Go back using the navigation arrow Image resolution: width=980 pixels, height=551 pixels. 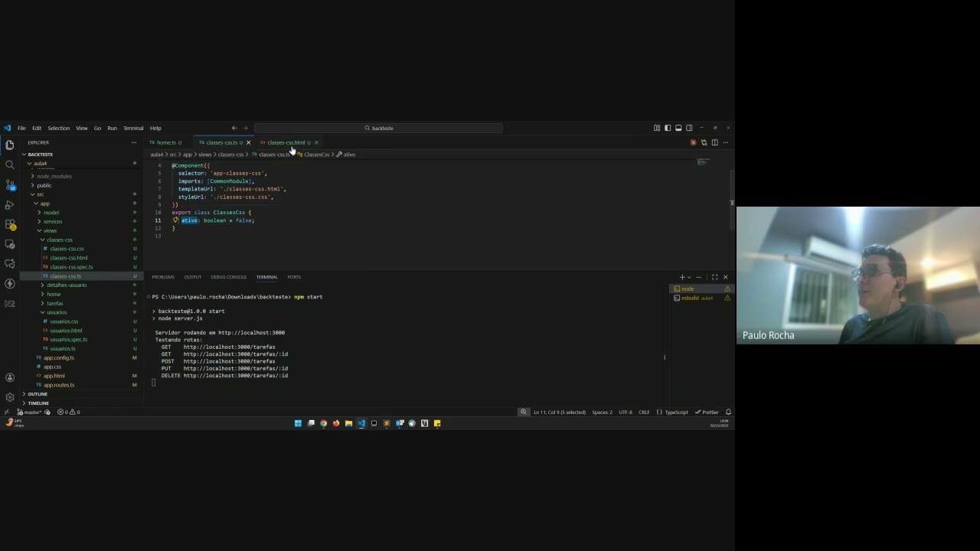pyautogui.click(x=234, y=128)
